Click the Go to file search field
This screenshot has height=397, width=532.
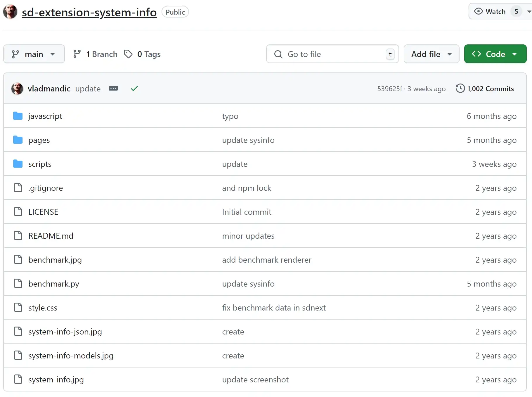coord(332,54)
